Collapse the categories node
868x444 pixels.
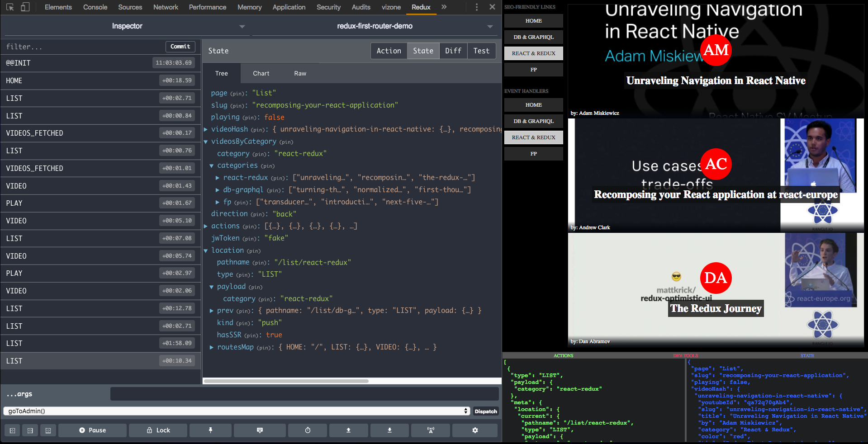[x=211, y=166]
